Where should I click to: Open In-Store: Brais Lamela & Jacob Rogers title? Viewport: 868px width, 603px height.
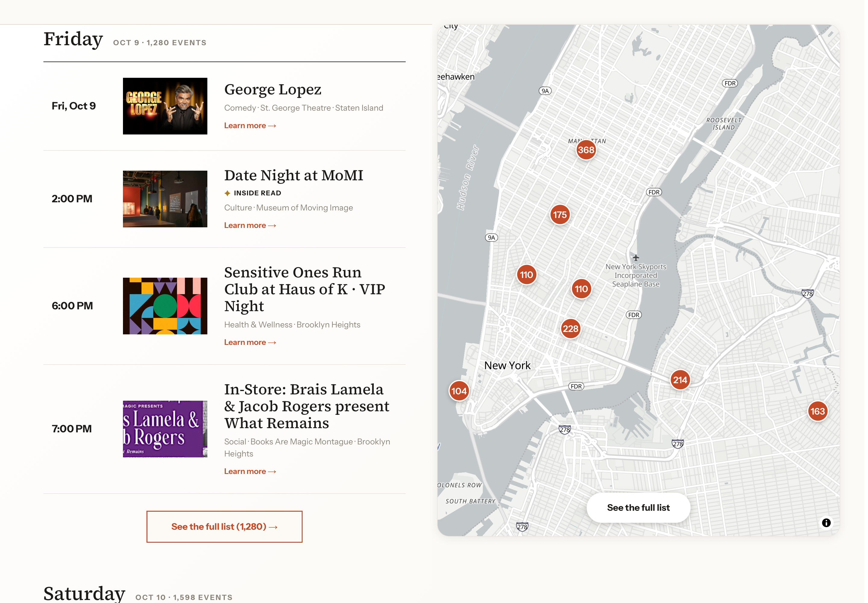pos(306,406)
